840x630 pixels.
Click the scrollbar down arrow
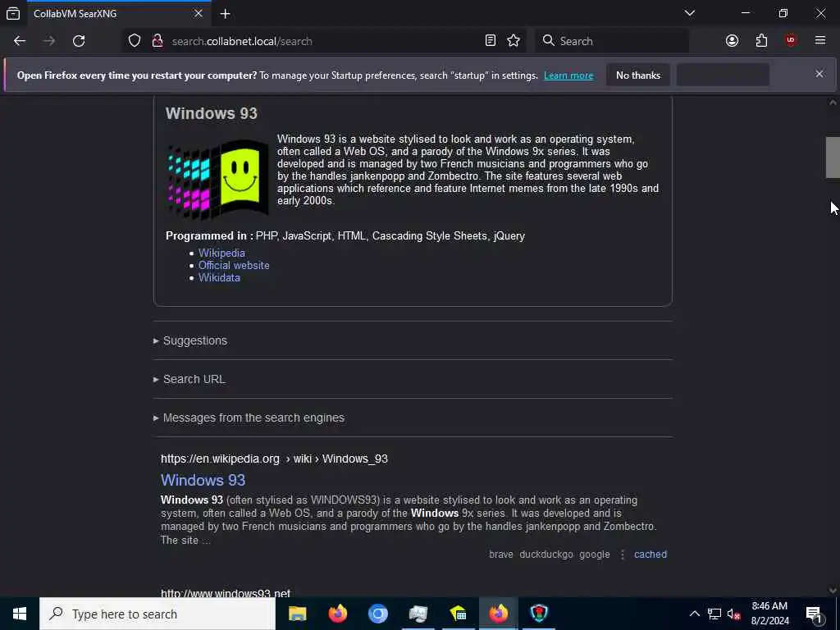pyautogui.click(x=833, y=591)
